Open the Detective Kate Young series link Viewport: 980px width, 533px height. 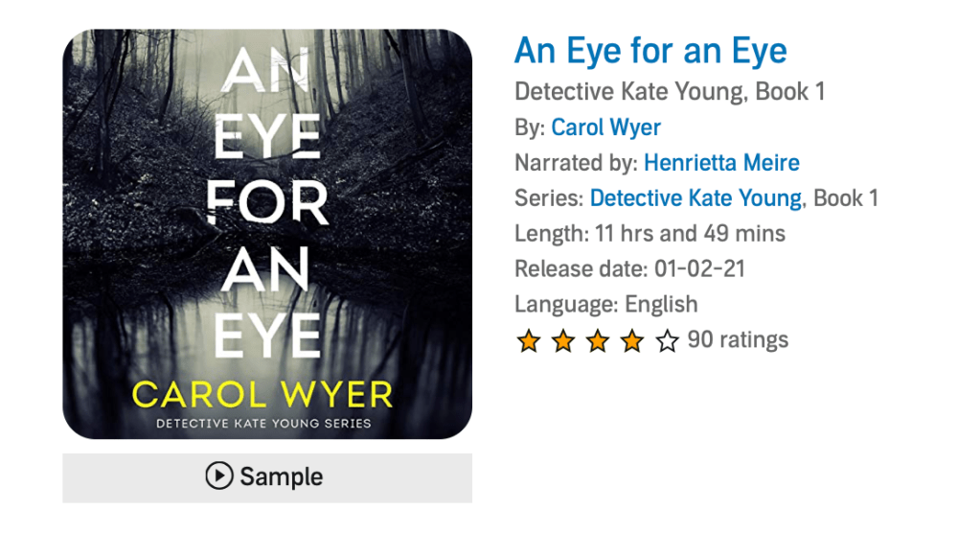point(695,198)
